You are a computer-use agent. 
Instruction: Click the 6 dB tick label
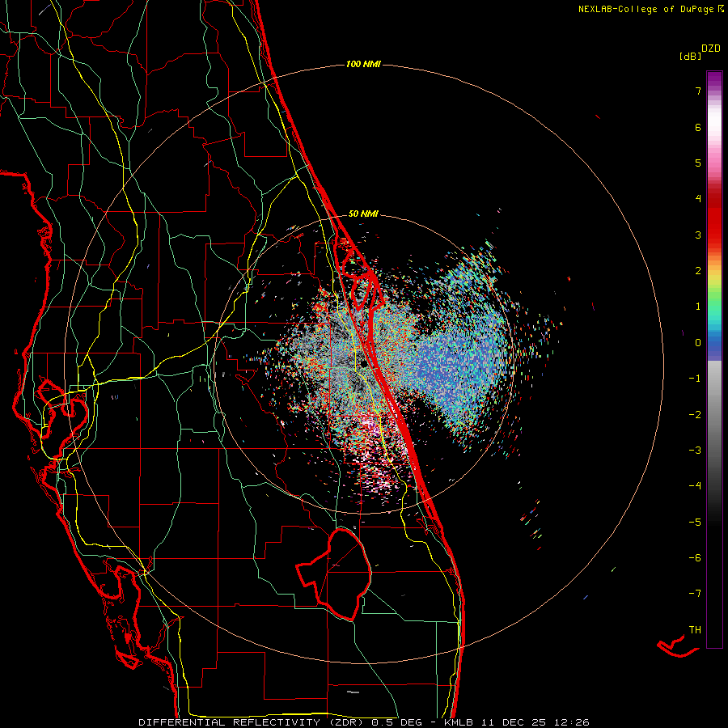(698, 127)
